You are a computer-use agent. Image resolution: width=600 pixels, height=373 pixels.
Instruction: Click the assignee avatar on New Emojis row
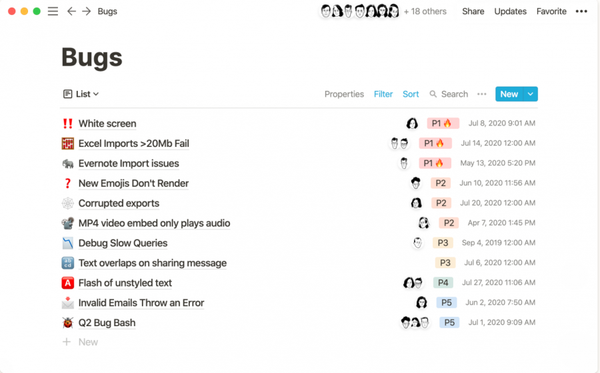pyautogui.click(x=416, y=183)
